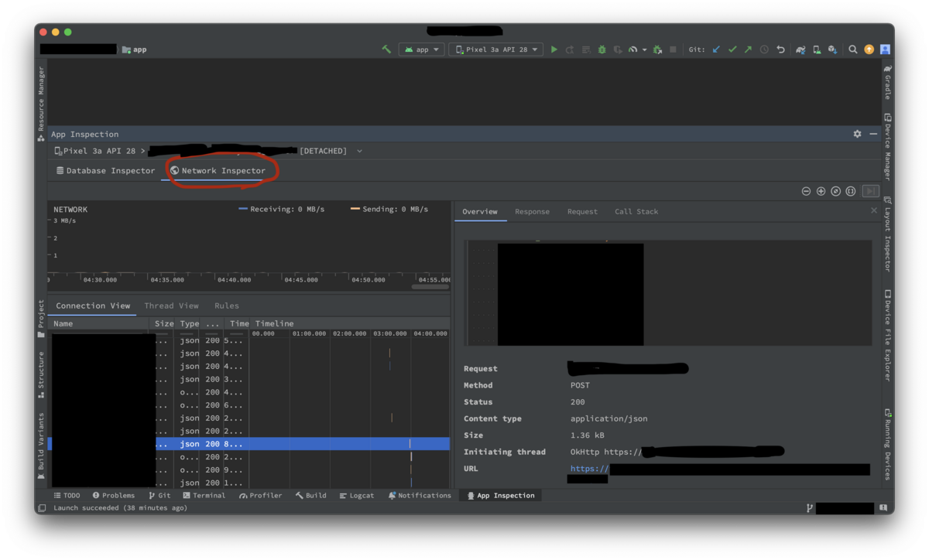929x560 pixels.
Task: Open the Profiler tool window
Action: [260, 496]
